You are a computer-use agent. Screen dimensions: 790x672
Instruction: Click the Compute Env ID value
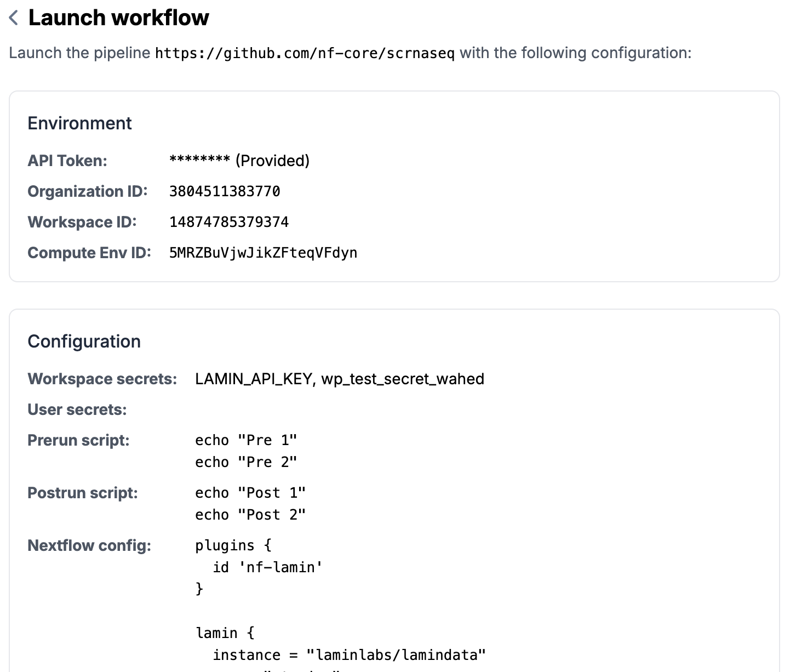[x=263, y=253]
